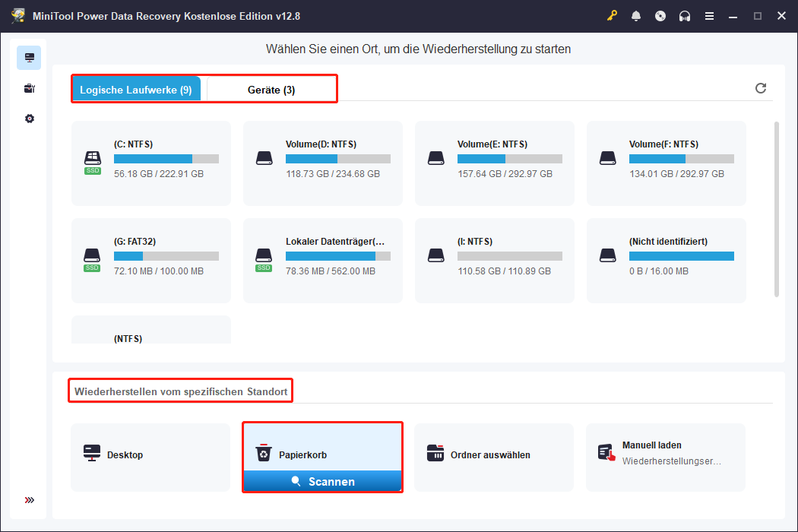Open the notifications bell

point(636,16)
